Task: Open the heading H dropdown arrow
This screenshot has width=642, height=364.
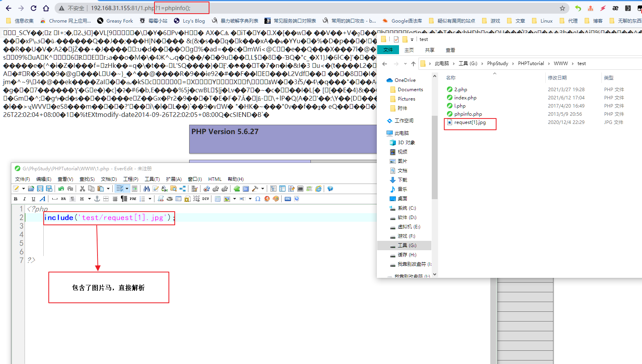Action: click(x=89, y=199)
